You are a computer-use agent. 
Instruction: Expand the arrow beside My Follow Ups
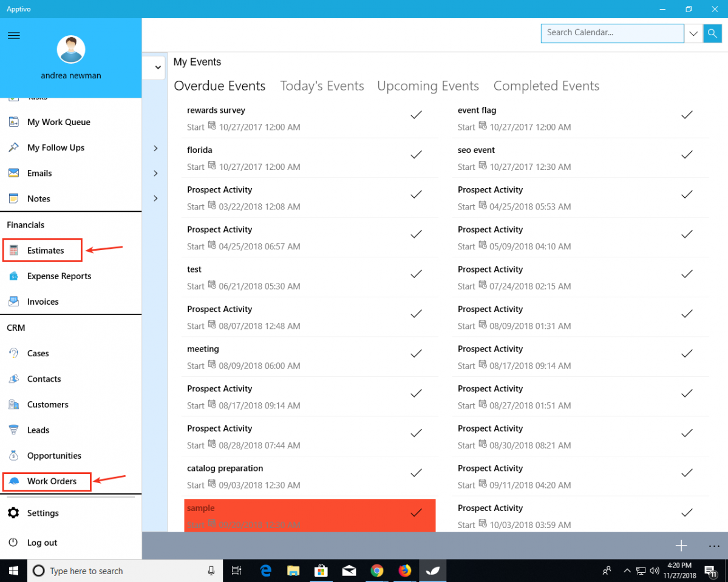pos(155,148)
